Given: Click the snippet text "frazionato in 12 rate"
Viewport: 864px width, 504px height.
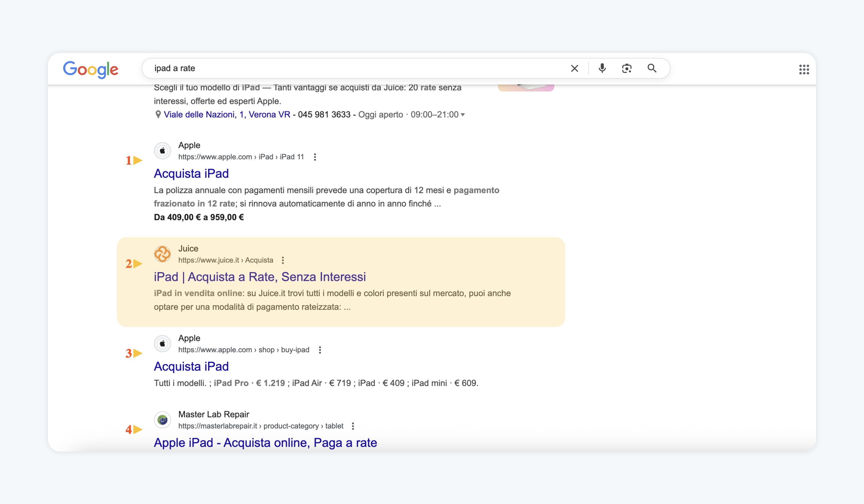Looking at the screenshot, I should click(x=194, y=204).
